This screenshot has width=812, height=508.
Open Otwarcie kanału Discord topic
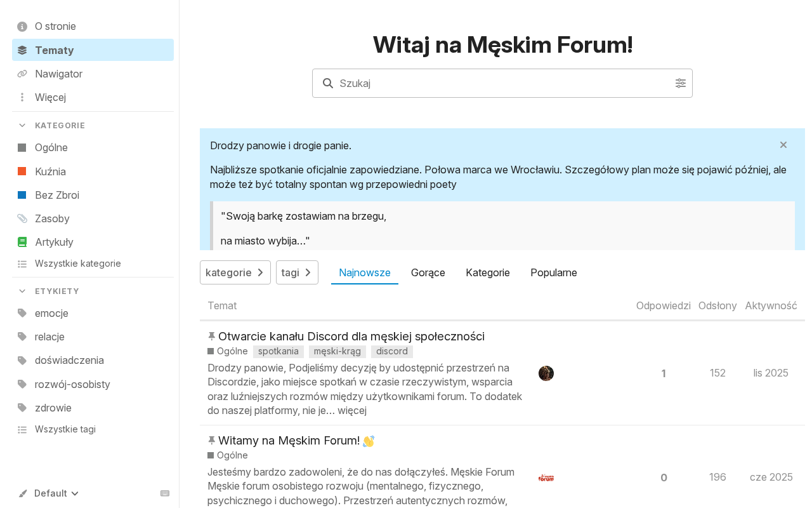351,337
